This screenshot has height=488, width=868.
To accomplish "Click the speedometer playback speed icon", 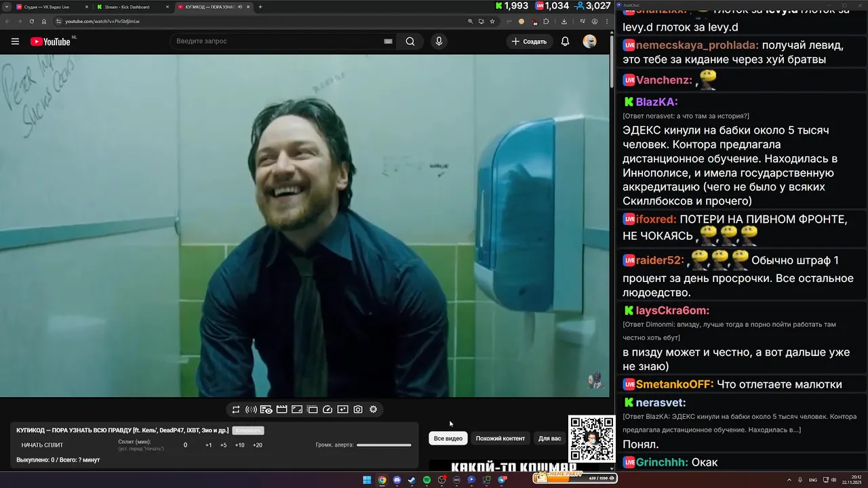I will [328, 409].
